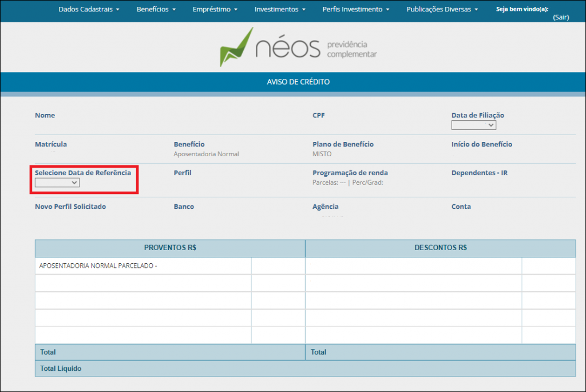Click the Parcelas Perc/Grad text

[347, 183]
